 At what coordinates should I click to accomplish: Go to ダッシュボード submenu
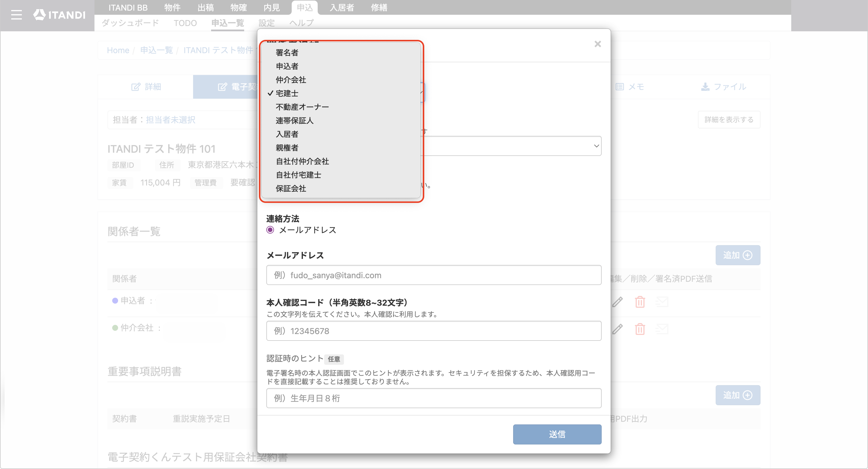coord(130,23)
